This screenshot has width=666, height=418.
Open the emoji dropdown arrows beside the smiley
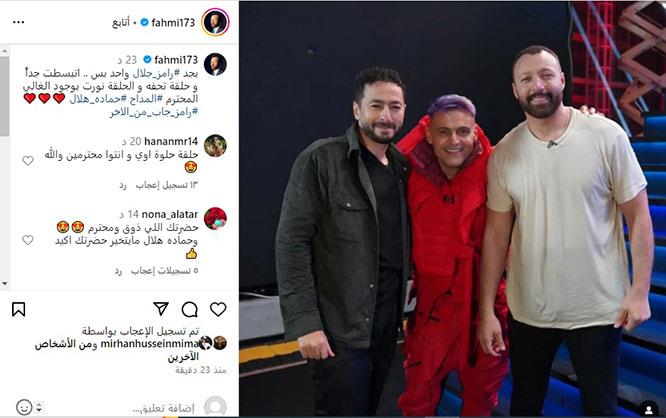[39, 408]
